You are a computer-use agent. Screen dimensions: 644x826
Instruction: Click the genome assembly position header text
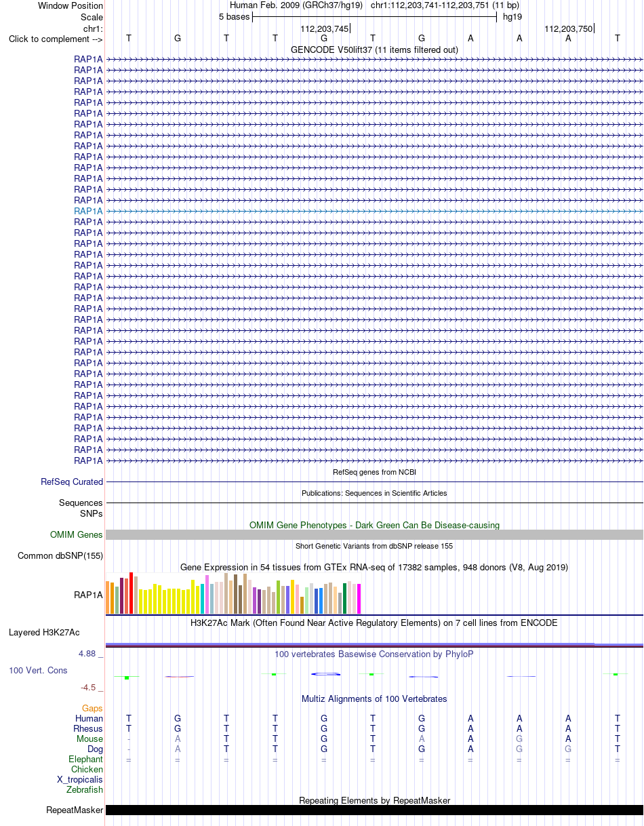coord(374,5)
